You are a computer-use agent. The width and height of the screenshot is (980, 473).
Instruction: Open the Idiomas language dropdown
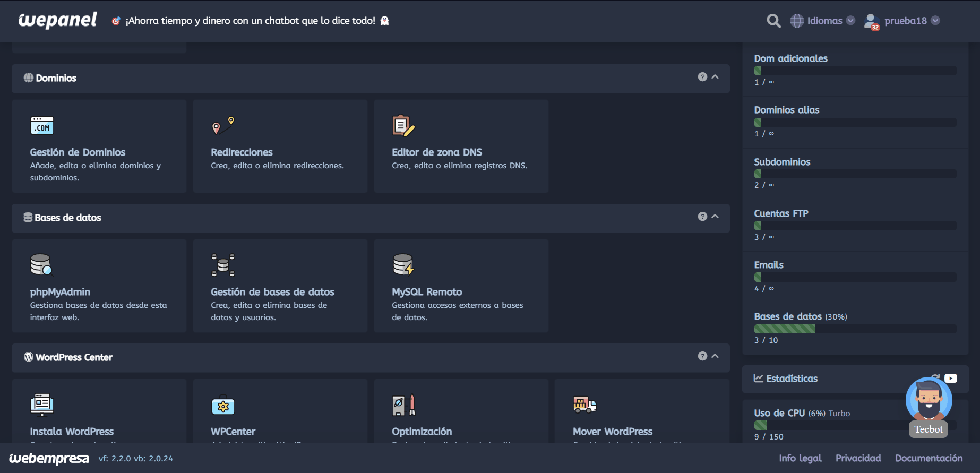coord(823,21)
